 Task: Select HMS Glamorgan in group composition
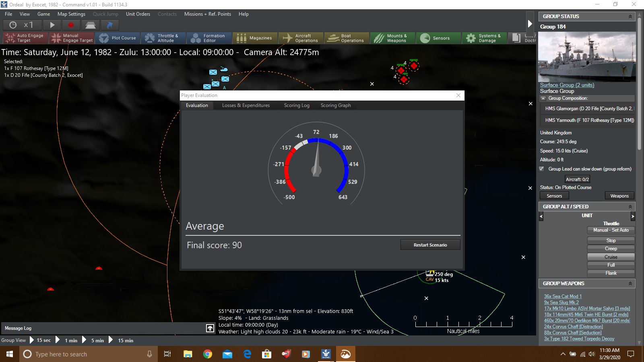587,109
